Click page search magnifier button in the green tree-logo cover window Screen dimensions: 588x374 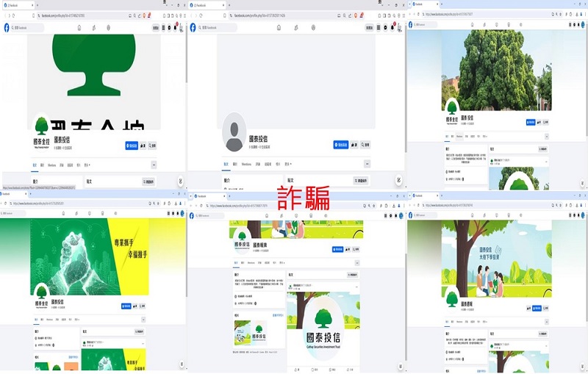[152, 145]
